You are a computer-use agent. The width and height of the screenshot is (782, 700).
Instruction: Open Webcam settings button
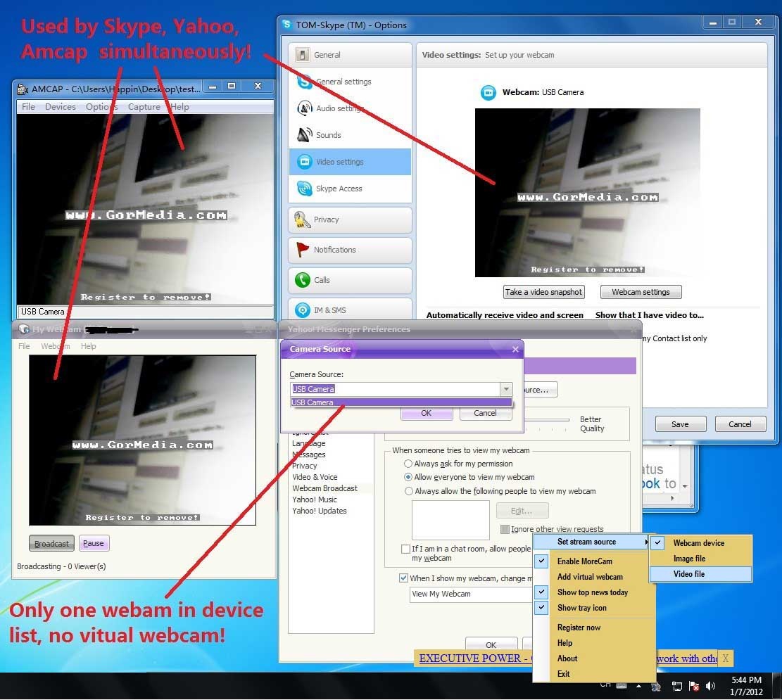pyautogui.click(x=641, y=292)
